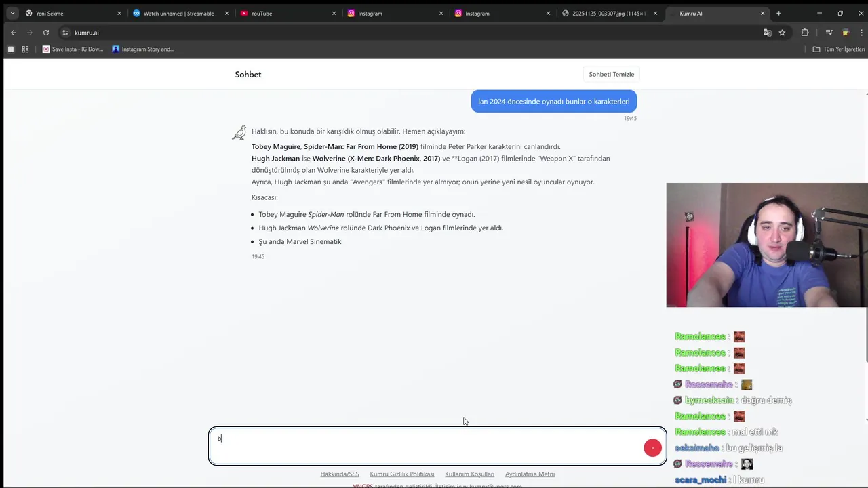The height and width of the screenshot is (488, 868).
Task: Click the webcam overlay video
Action: point(767,245)
